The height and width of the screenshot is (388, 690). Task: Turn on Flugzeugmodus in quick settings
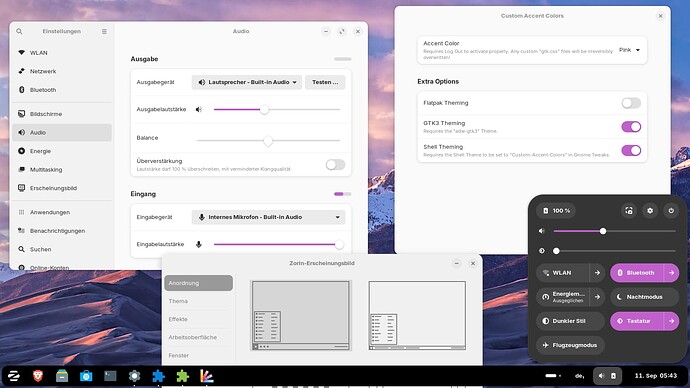click(570, 345)
